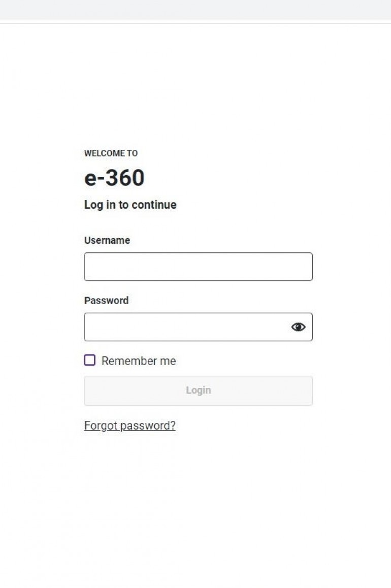
Task: Click the e-360 heading
Action: point(114,178)
